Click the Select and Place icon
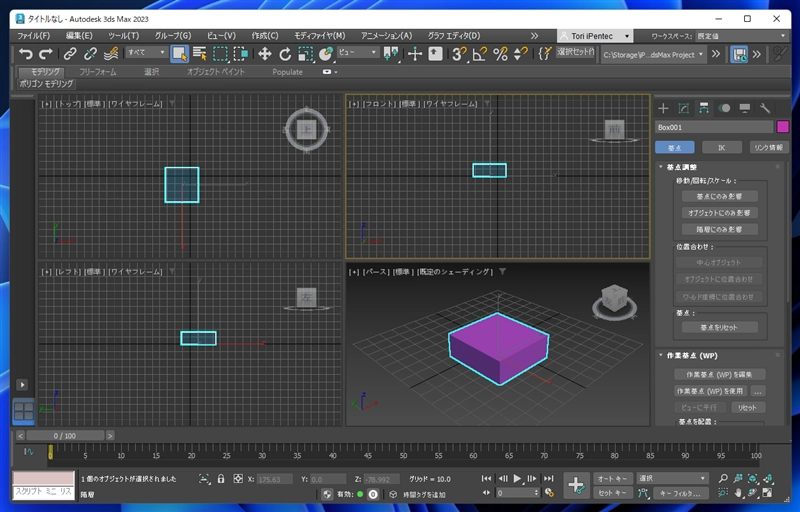 [x=326, y=54]
